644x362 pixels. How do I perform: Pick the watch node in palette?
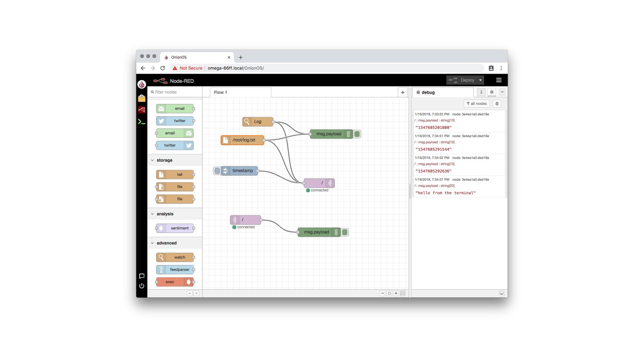click(x=175, y=257)
